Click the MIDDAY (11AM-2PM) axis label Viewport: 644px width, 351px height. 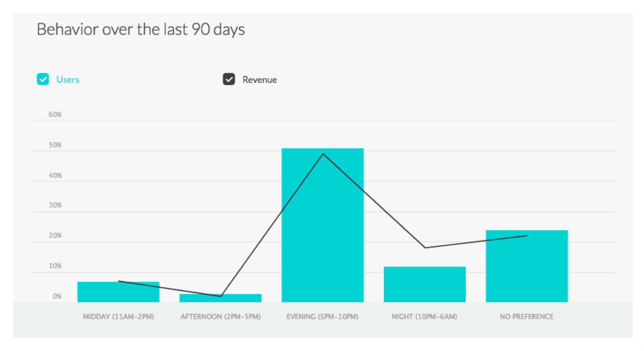[x=119, y=317]
